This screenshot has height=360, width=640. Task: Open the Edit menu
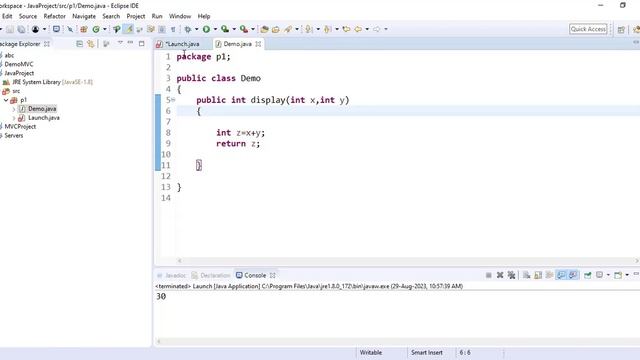[7, 16]
